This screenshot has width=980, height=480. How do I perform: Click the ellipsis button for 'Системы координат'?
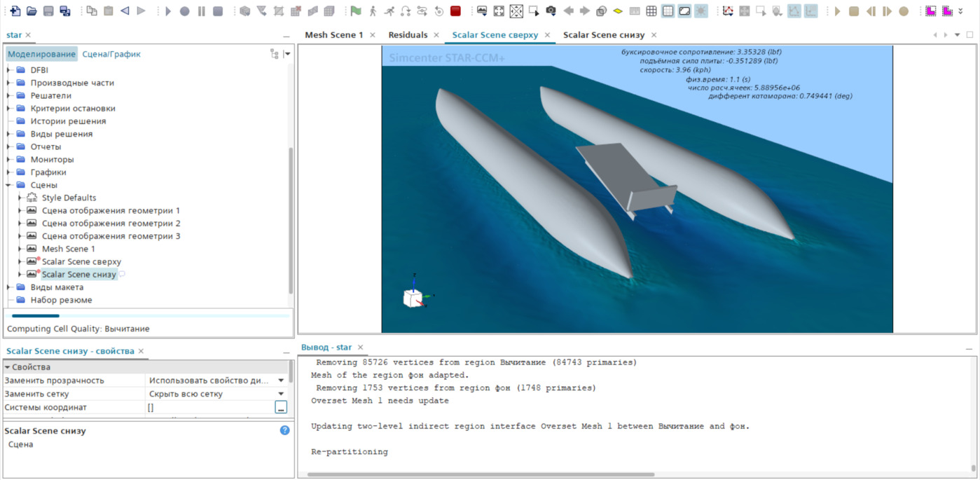coord(280,407)
